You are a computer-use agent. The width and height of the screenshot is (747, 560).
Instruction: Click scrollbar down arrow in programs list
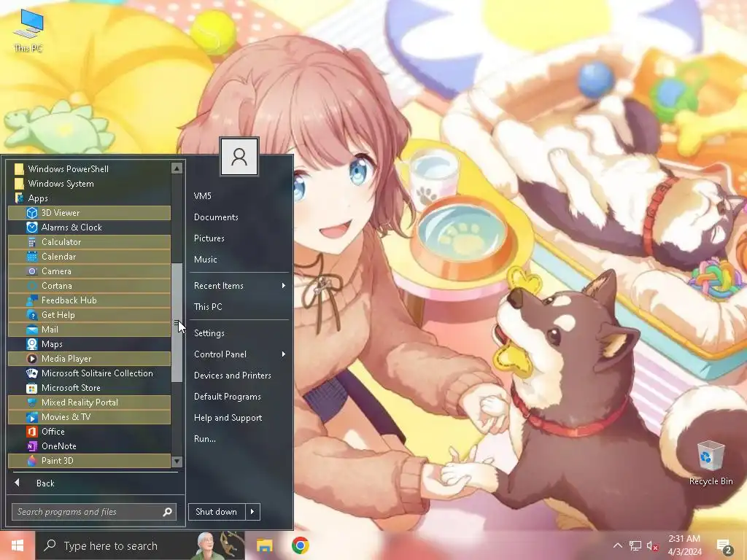(x=177, y=462)
